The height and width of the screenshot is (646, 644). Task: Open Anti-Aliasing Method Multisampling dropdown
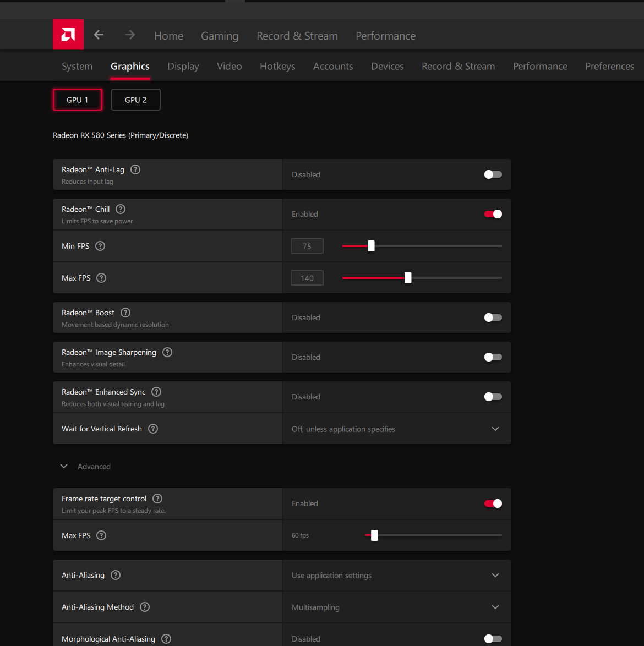[x=396, y=607]
